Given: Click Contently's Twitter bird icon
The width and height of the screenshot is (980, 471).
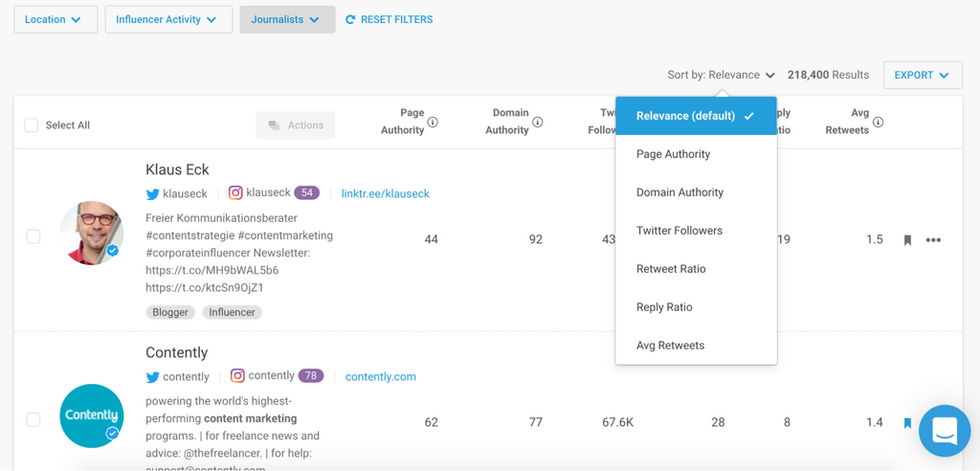Looking at the screenshot, I should point(153,377).
